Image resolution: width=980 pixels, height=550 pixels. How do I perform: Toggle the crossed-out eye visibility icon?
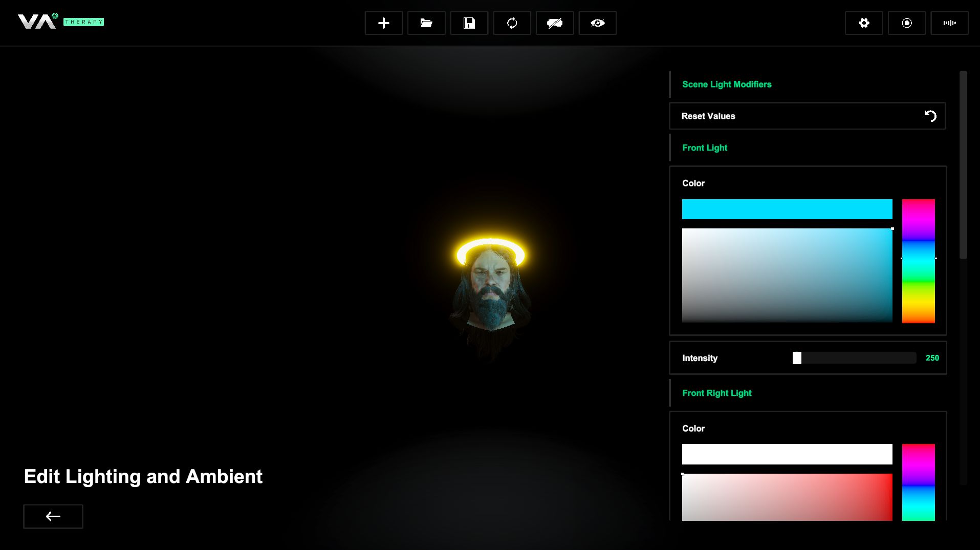coord(597,23)
